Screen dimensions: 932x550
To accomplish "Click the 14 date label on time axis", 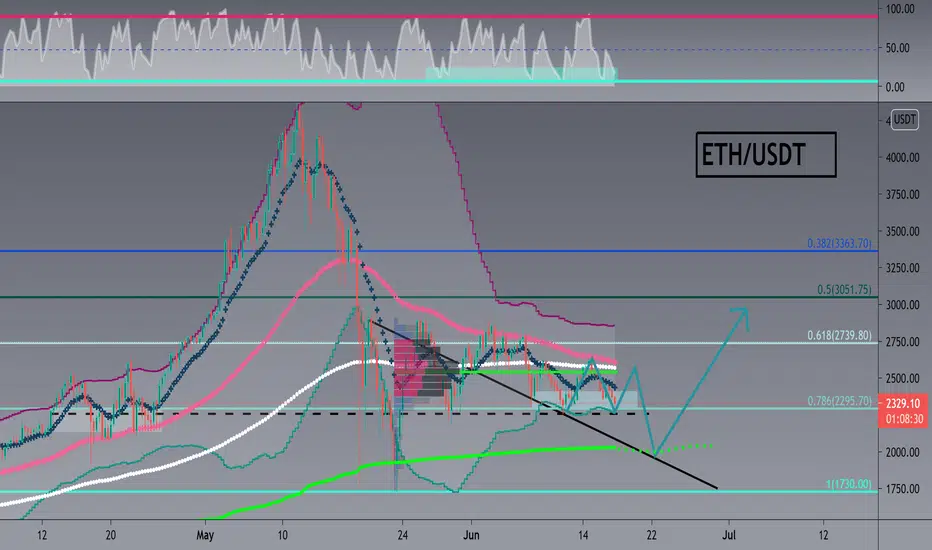I will [583, 535].
